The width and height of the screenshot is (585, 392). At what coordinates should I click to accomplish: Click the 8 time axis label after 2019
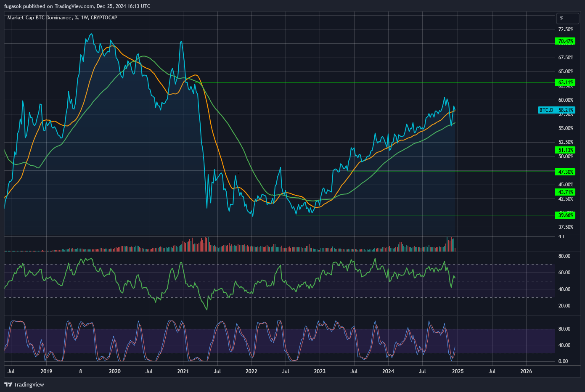click(x=81, y=371)
